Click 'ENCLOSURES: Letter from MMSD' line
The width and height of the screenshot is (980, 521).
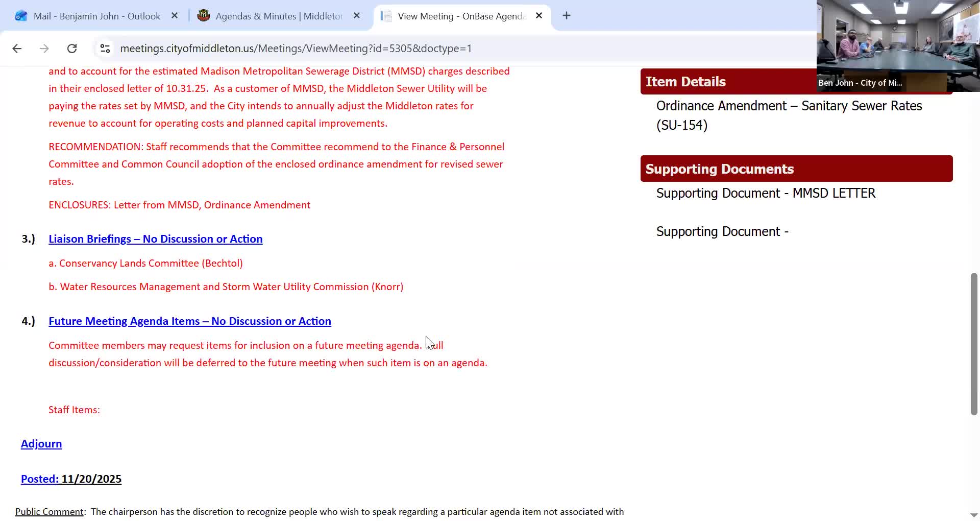point(179,205)
